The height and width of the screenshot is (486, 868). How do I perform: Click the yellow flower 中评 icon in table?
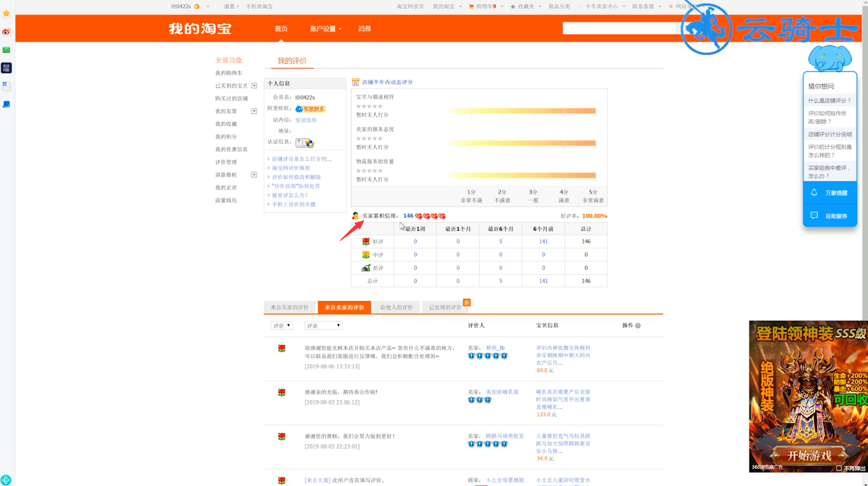366,255
